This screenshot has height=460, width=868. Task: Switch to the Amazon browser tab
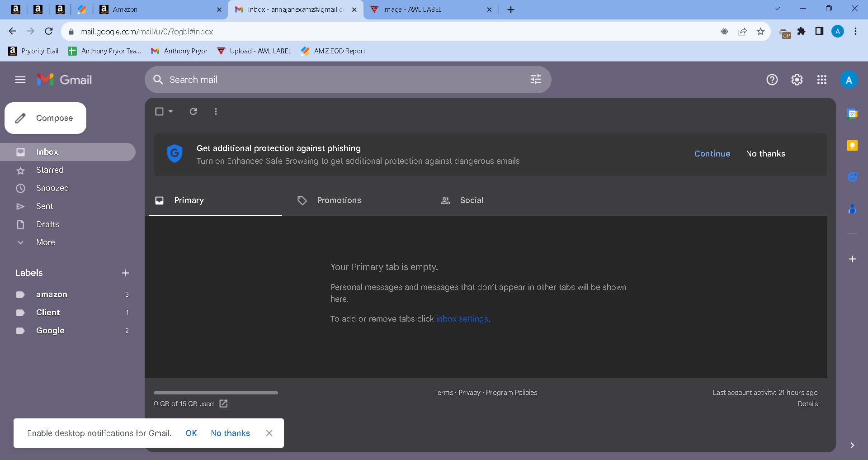160,9
